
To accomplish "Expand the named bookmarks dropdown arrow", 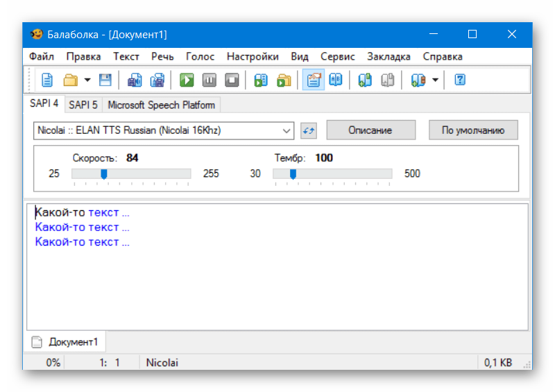I will [436, 80].
